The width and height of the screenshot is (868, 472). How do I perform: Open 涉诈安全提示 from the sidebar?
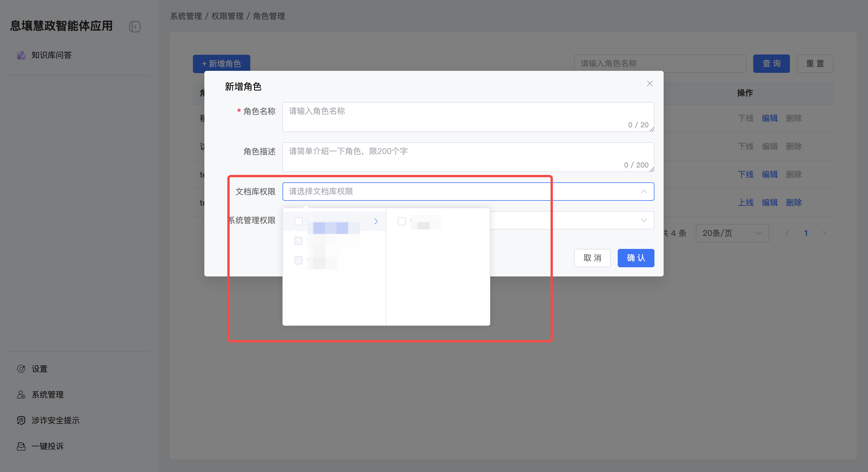55,420
